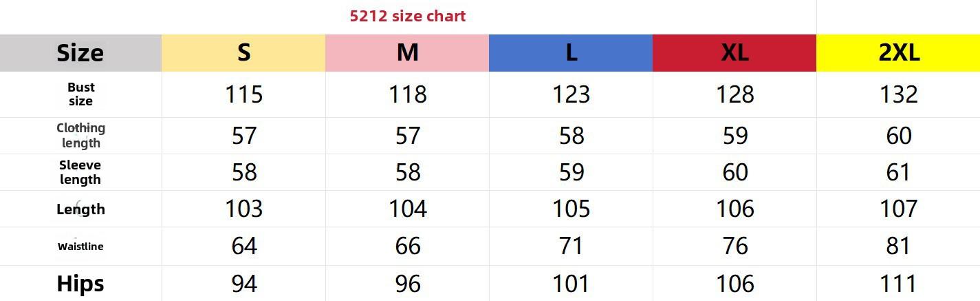Screen dimensions: 980x301
Task: Click the bright yellow 2XL header
Action: click(x=898, y=52)
